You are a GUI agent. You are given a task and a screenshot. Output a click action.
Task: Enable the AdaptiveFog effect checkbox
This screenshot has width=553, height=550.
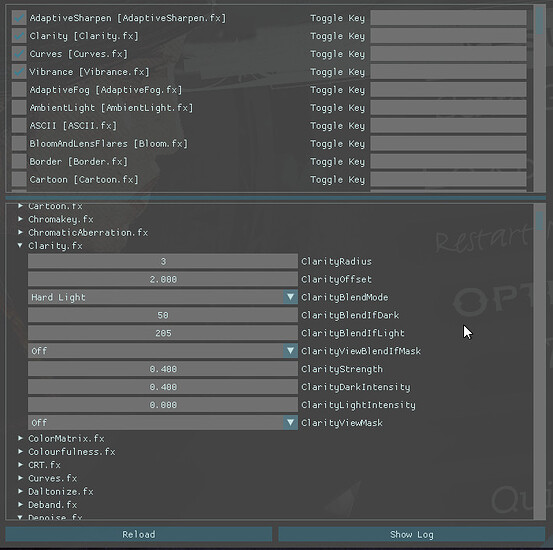click(19, 90)
